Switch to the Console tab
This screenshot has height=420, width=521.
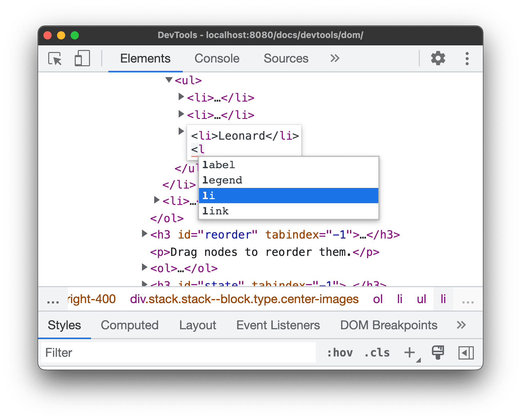(217, 58)
